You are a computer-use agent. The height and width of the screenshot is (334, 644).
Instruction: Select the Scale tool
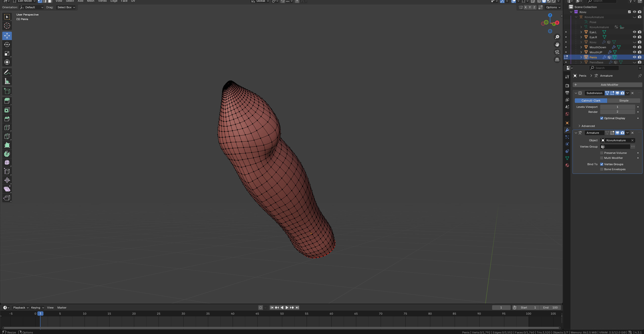pyautogui.click(x=7, y=53)
